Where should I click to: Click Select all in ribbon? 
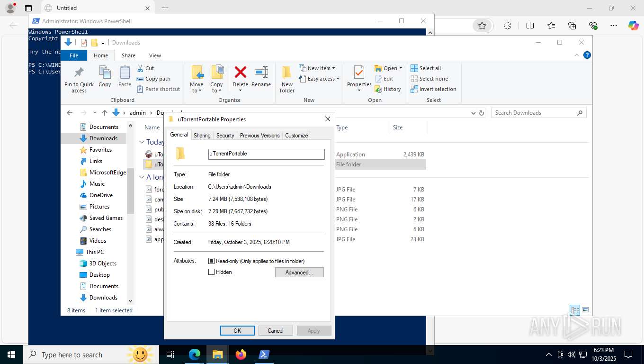coord(426,68)
